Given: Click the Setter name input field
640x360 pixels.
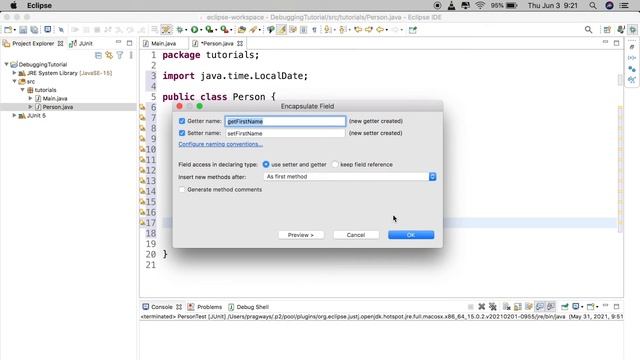Looking at the screenshot, I should (285, 133).
